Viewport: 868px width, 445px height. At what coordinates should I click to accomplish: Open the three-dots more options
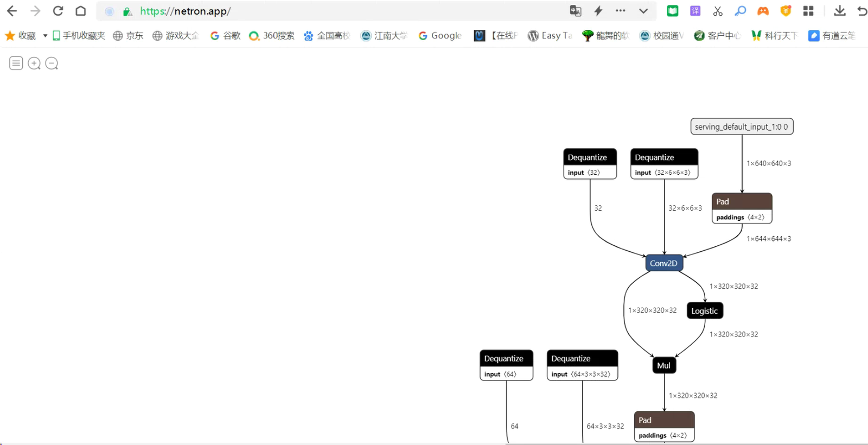[621, 11]
